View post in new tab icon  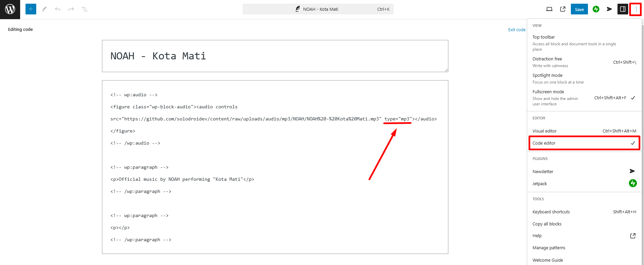point(563,9)
